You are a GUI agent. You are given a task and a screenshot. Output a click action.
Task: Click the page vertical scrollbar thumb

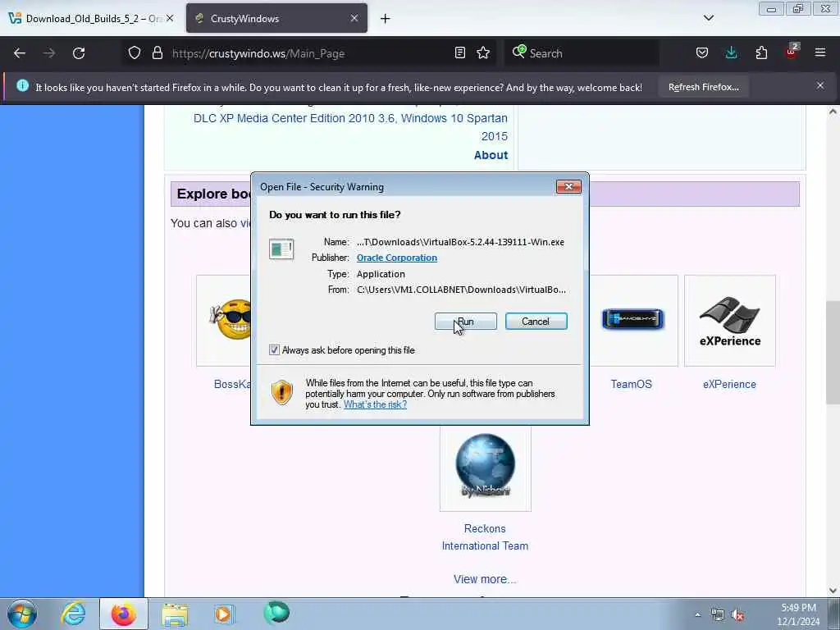coord(833,352)
